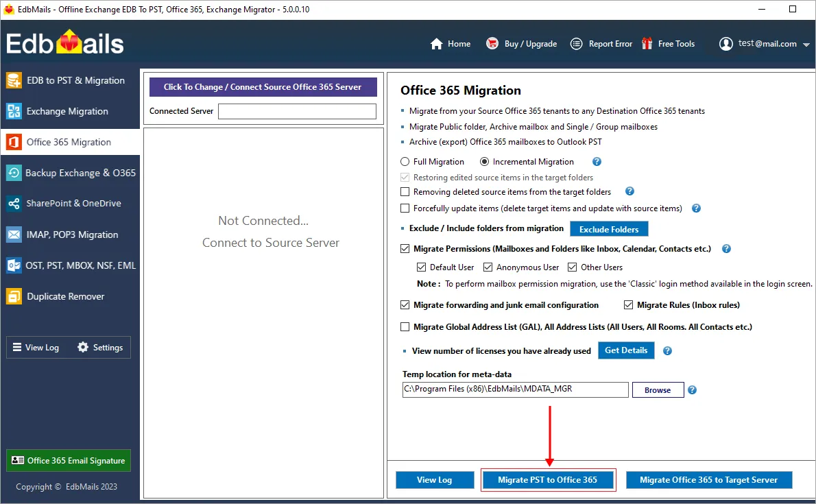Enable removing deleted source items from target
The image size is (816, 504).
point(404,192)
